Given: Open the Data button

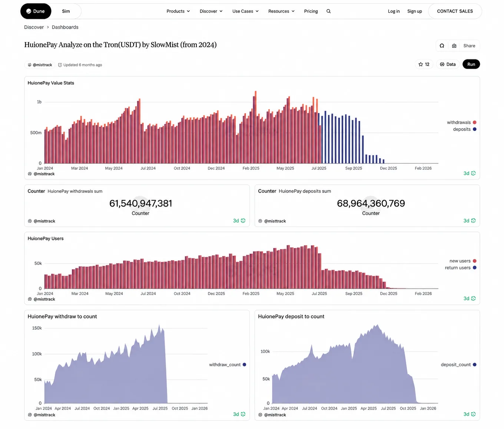Looking at the screenshot, I should [x=448, y=64].
